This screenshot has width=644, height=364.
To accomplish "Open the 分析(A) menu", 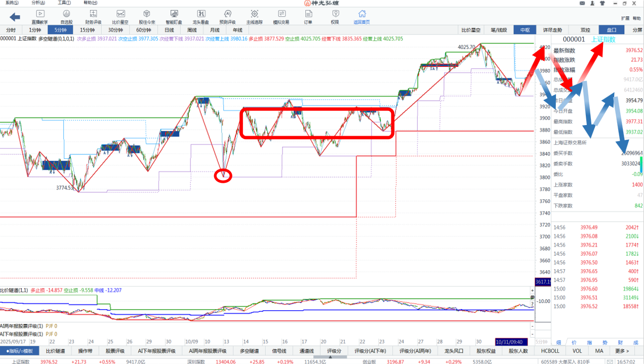I will click(37, 3).
